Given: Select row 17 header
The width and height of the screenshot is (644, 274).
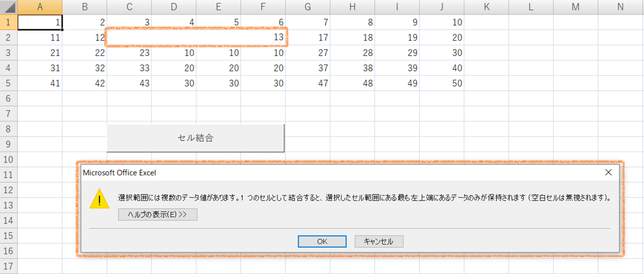Looking at the screenshot, I should [9, 266].
